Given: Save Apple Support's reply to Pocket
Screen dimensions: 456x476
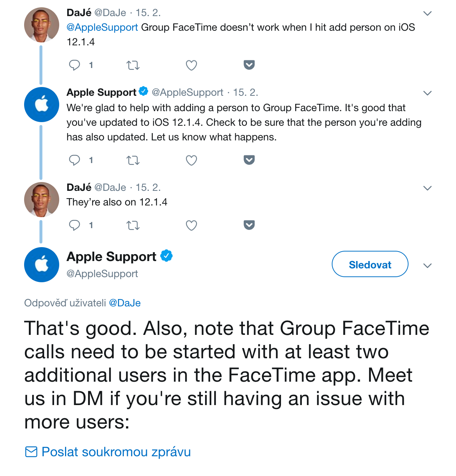Looking at the screenshot, I should 249,160.
